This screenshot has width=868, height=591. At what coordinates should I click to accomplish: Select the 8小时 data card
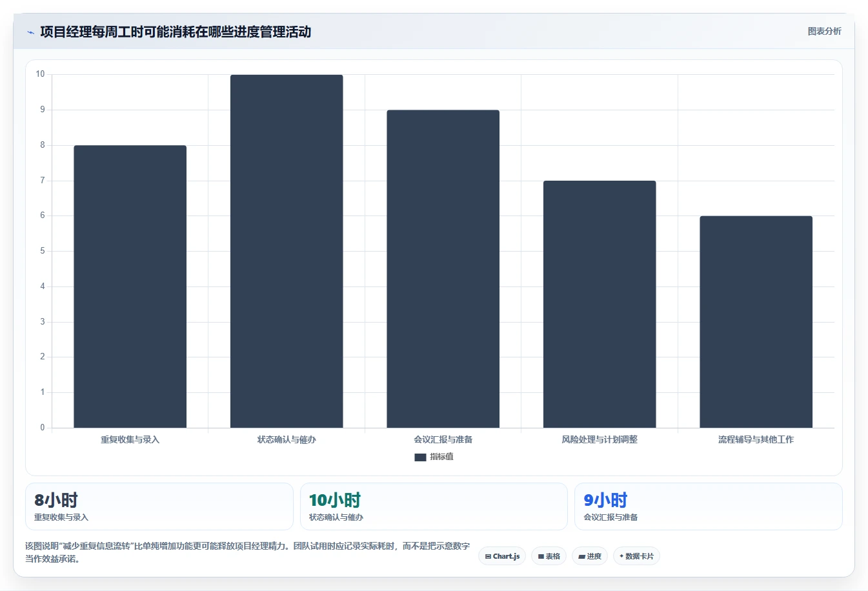(159, 506)
